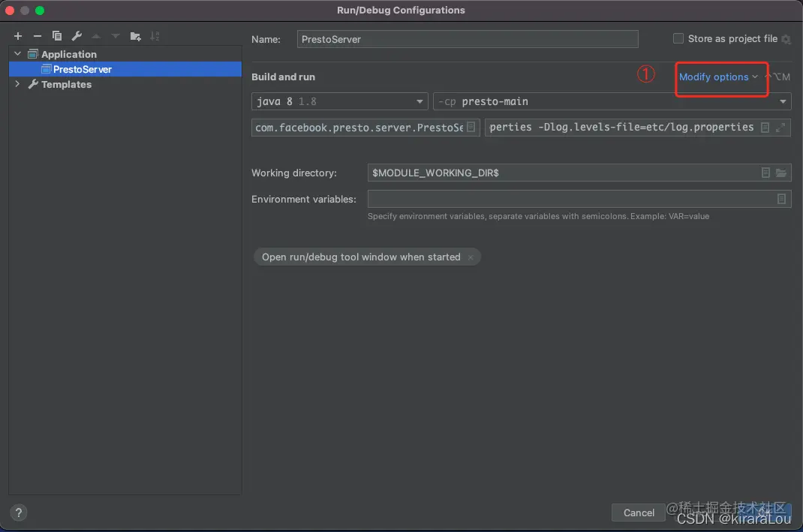803x532 pixels.
Task: Remove configuration with the minus icon
Action: click(x=38, y=36)
